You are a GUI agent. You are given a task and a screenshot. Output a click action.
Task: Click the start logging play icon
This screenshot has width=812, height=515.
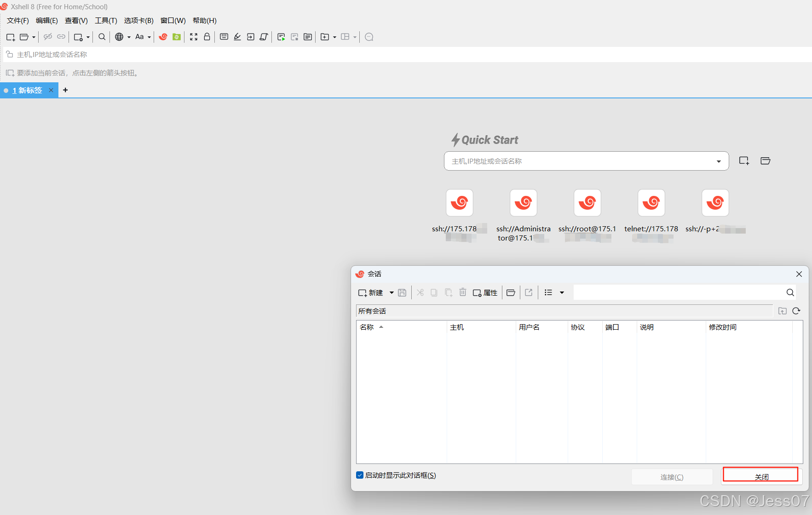point(281,37)
